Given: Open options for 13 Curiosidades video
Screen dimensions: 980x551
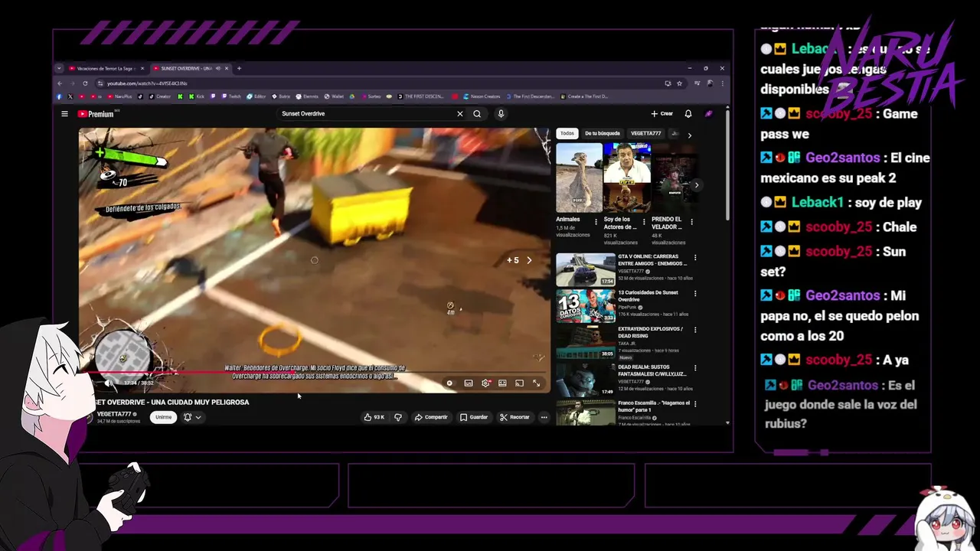Looking at the screenshot, I should [x=695, y=293].
